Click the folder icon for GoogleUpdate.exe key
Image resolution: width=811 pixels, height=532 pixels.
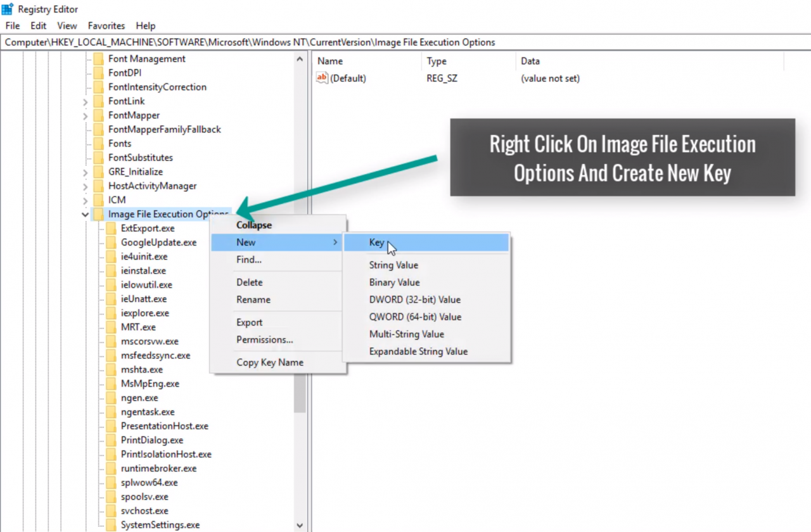coord(112,243)
